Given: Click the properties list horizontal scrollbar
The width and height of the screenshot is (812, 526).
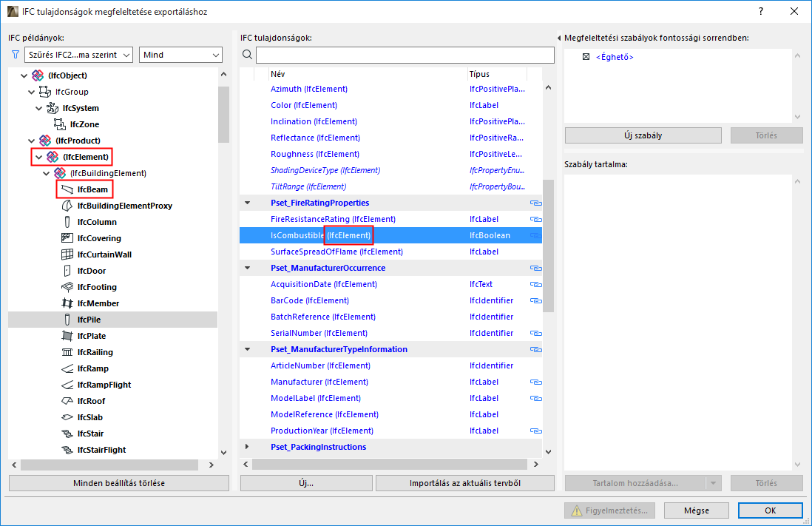Looking at the screenshot, I should tap(391, 465).
